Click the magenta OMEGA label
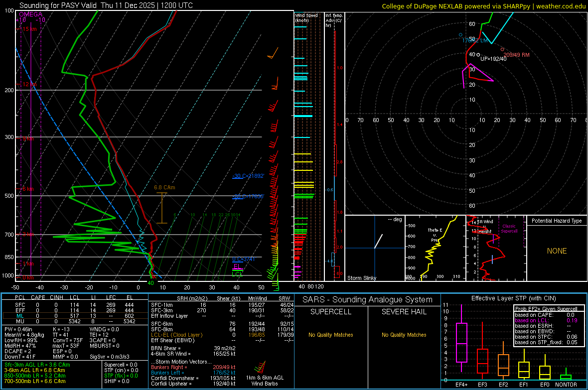Screen dimensions: 588x390 (x=31, y=14)
